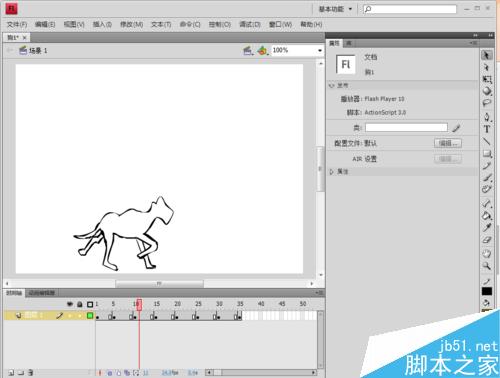Click the Edit Scene clapper icon
The image size is (500, 378).
tap(247, 51)
